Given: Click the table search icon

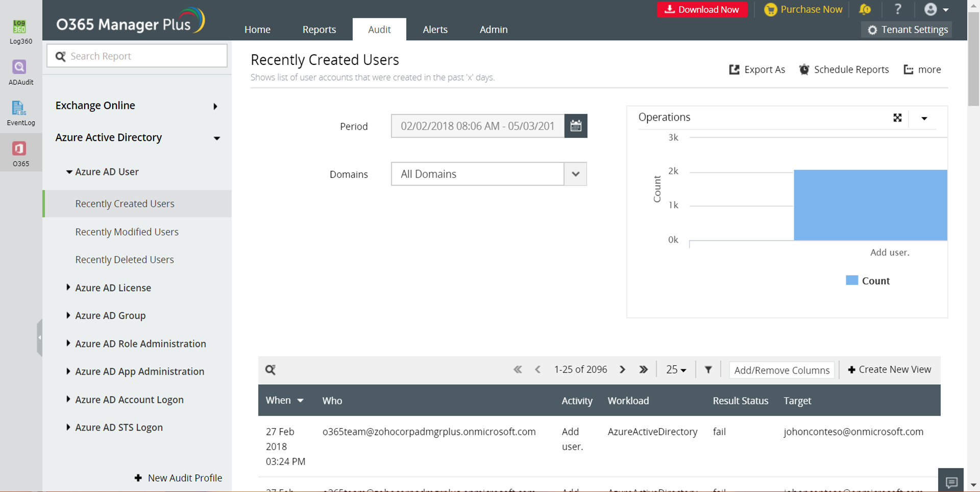Looking at the screenshot, I should pyautogui.click(x=271, y=370).
